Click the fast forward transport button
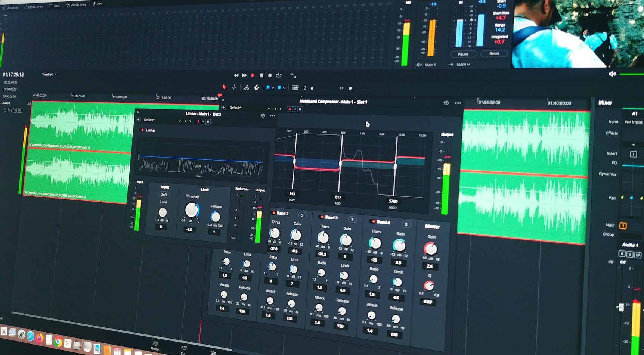 (x=244, y=75)
